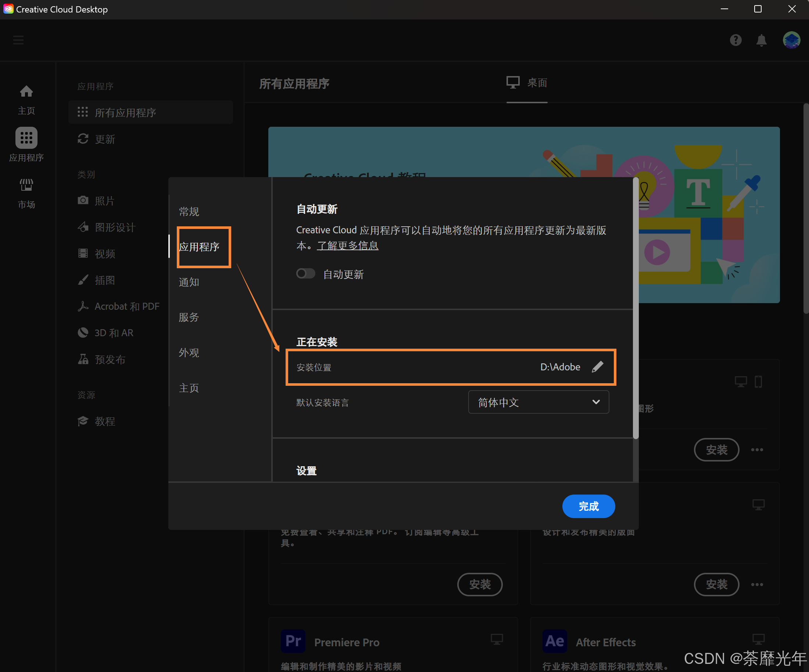Open the three-dot menu beside 安装 button
Image resolution: width=809 pixels, height=672 pixels.
point(756,450)
